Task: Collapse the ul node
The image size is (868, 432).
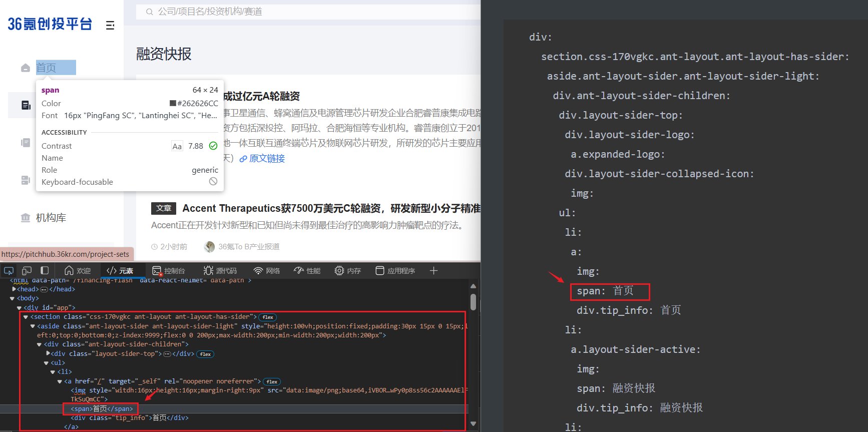Action: tap(46, 363)
